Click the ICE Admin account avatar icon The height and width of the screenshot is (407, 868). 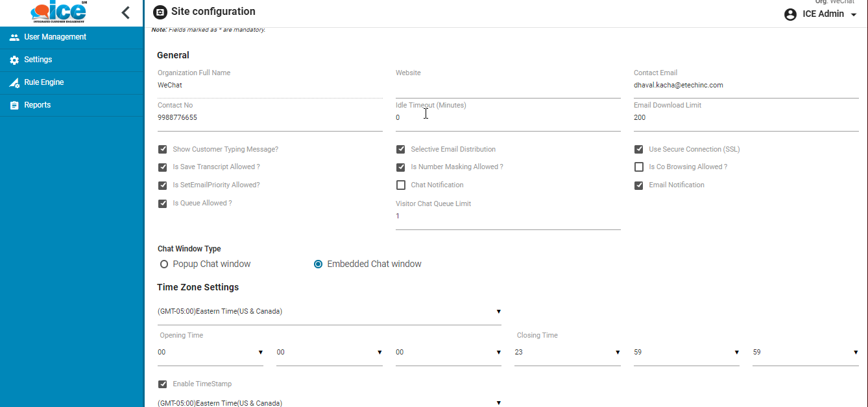point(790,14)
